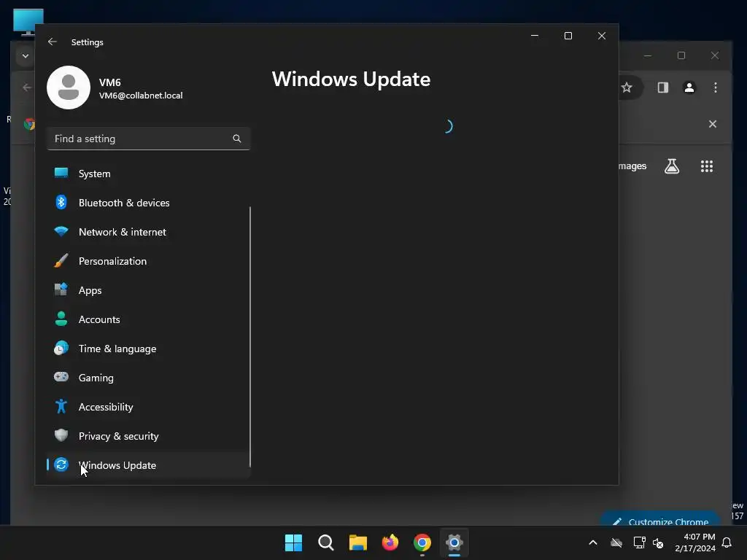Open VM6@collabnet.local account
Image resolution: width=747 pixels, height=560 pixels.
tap(141, 96)
